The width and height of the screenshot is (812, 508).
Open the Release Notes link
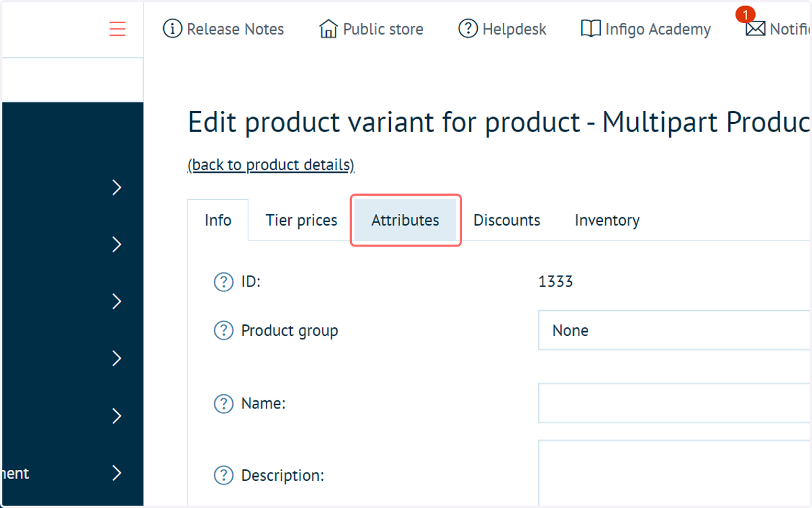[235, 29]
